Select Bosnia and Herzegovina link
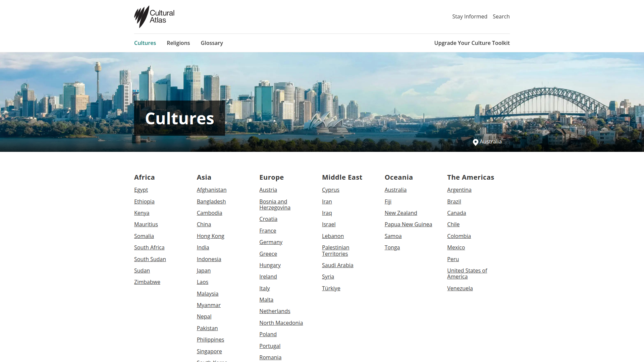The width and height of the screenshot is (644, 362). (x=275, y=204)
